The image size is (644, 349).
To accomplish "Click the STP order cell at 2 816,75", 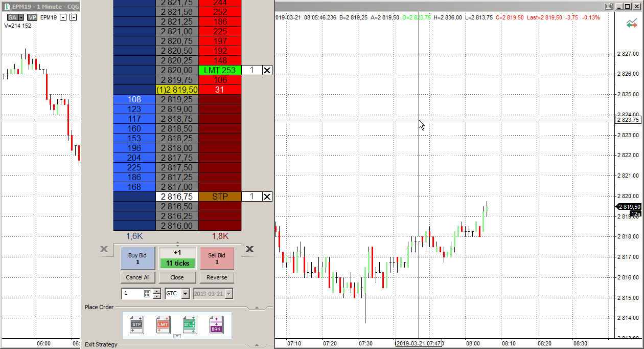I will point(220,197).
